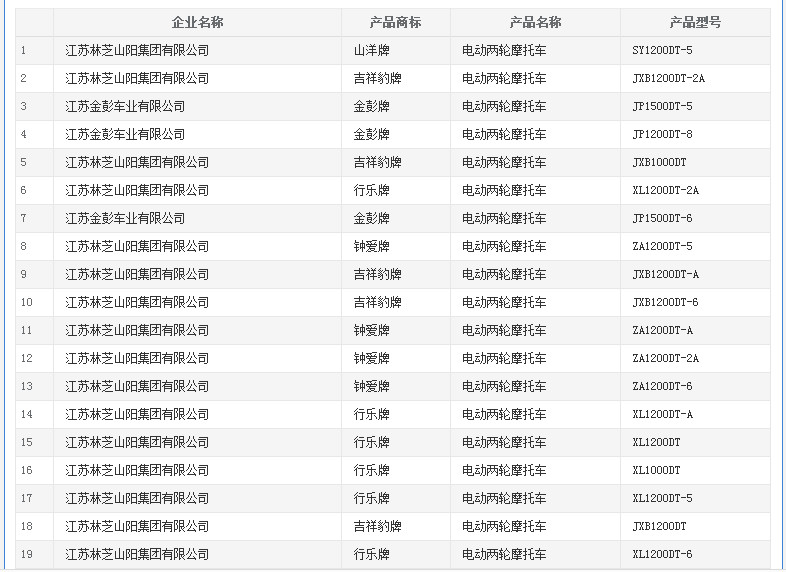Click model JP1500DT-5 in row 3
The image size is (786, 572).
click(x=662, y=106)
